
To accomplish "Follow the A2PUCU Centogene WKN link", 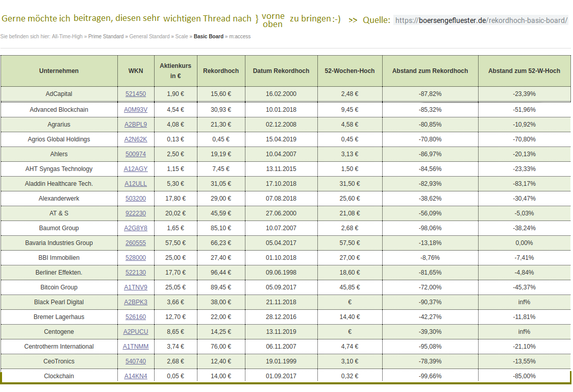I will (136, 332).
